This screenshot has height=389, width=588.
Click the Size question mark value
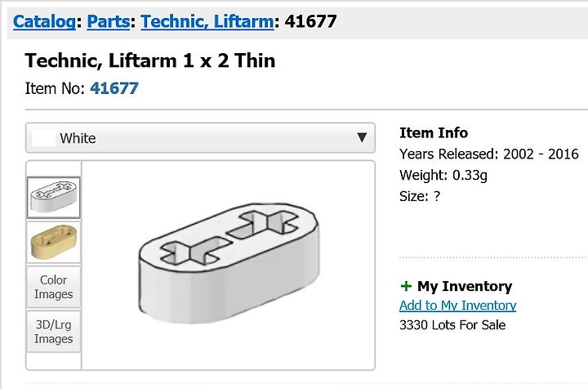click(436, 196)
